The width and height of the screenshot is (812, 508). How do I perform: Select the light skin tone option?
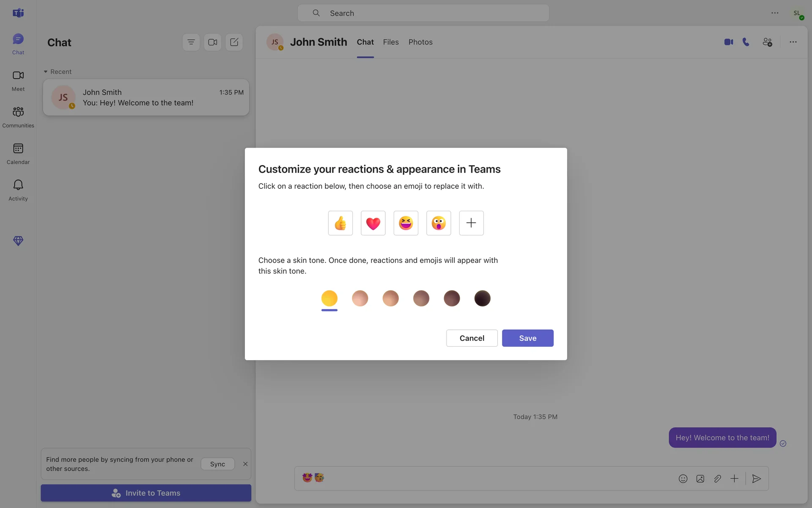click(360, 298)
